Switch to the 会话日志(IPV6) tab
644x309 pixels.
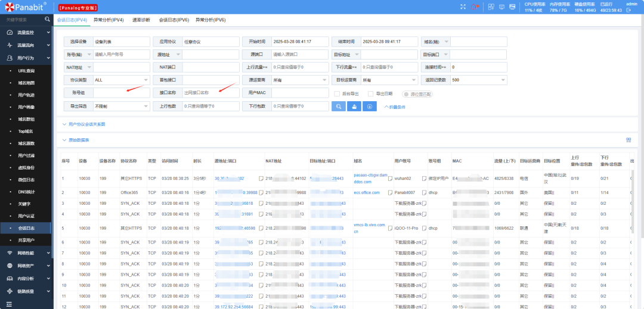(x=174, y=20)
